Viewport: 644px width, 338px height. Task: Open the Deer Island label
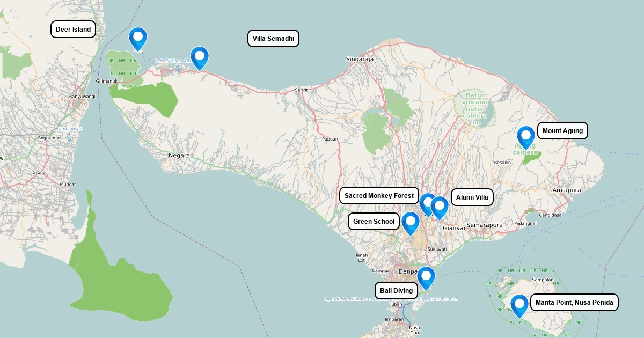click(x=73, y=30)
